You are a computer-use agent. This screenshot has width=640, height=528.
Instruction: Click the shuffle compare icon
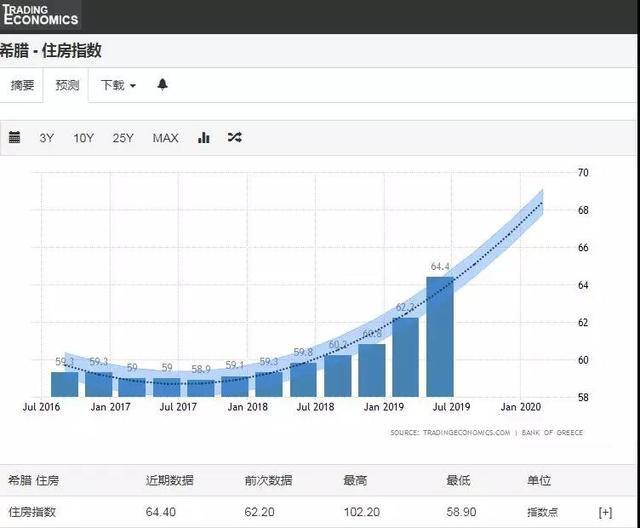coord(234,138)
